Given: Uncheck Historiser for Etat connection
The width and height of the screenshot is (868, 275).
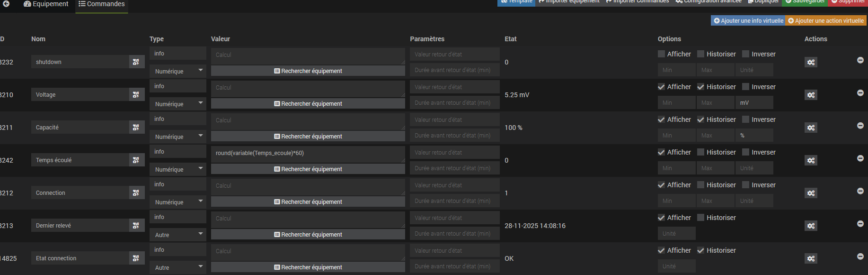Looking at the screenshot, I should [701, 250].
